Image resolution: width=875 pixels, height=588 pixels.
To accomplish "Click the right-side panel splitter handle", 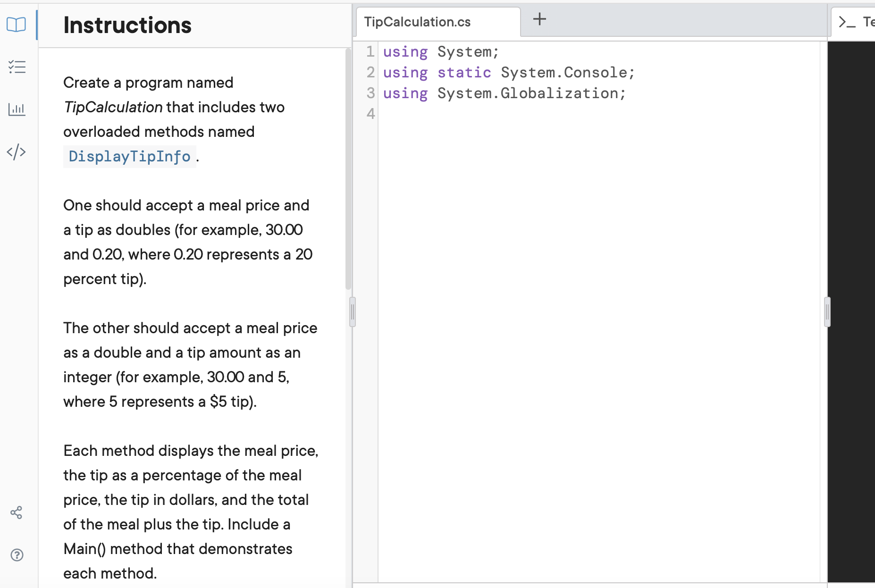I will pyautogui.click(x=826, y=311).
